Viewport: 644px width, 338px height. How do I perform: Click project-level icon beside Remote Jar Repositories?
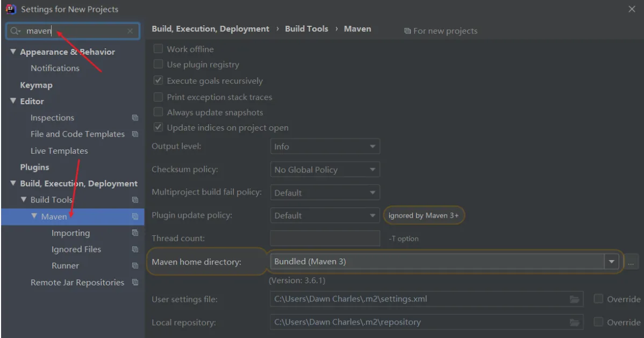(x=135, y=283)
